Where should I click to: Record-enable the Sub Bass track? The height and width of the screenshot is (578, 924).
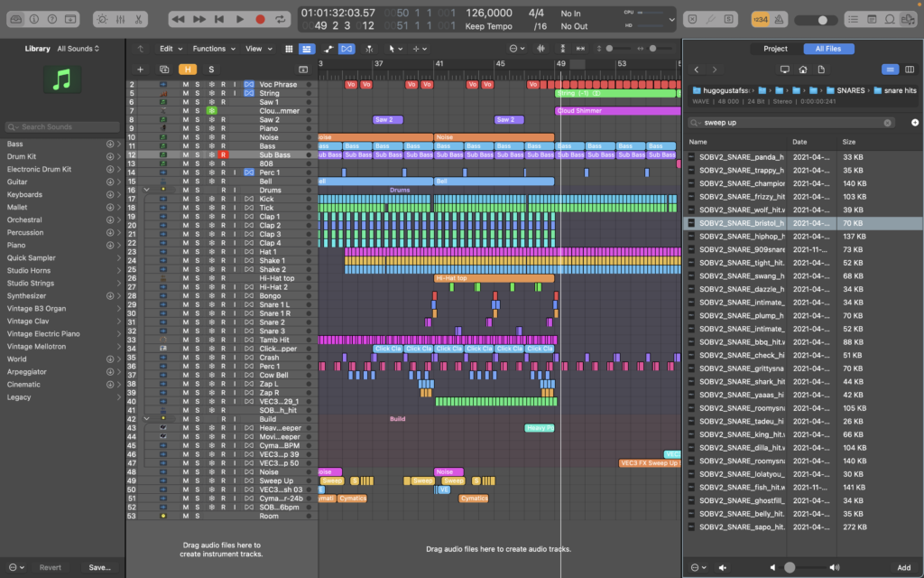click(223, 154)
